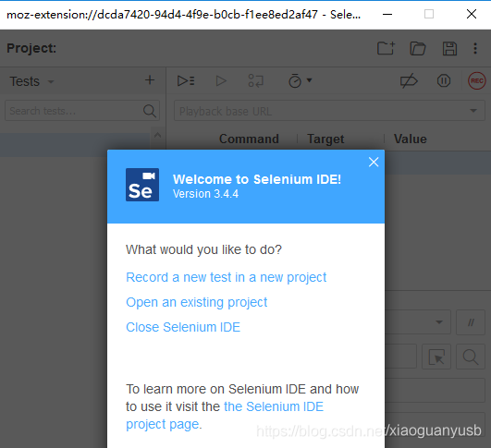Click select target in page icon
Image resolution: width=491 pixels, height=448 pixels.
436,357
